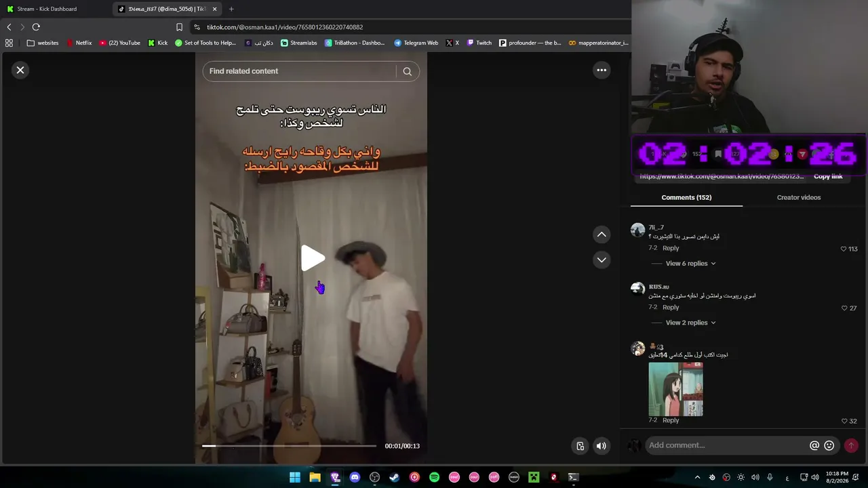868x488 pixels.
Task: Open the terminal from the taskbar
Action: point(573,477)
